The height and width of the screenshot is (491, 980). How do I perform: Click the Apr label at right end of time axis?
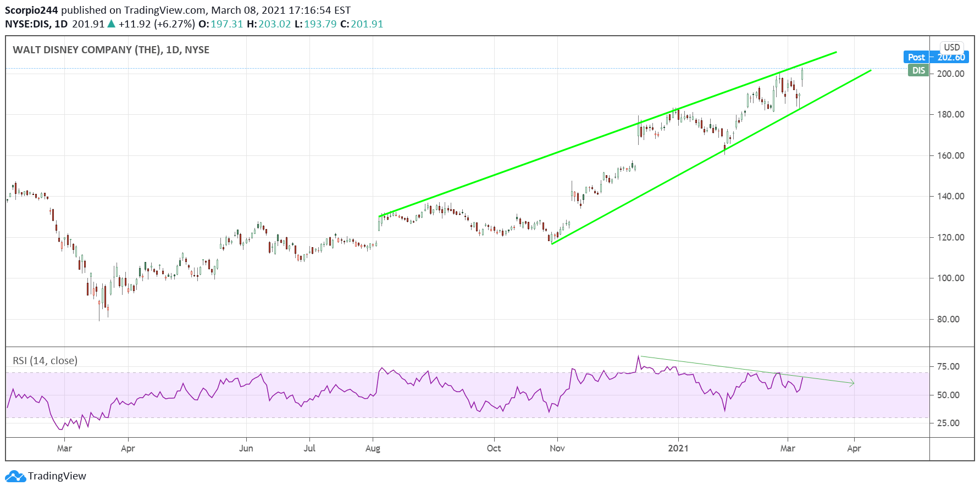tap(854, 448)
